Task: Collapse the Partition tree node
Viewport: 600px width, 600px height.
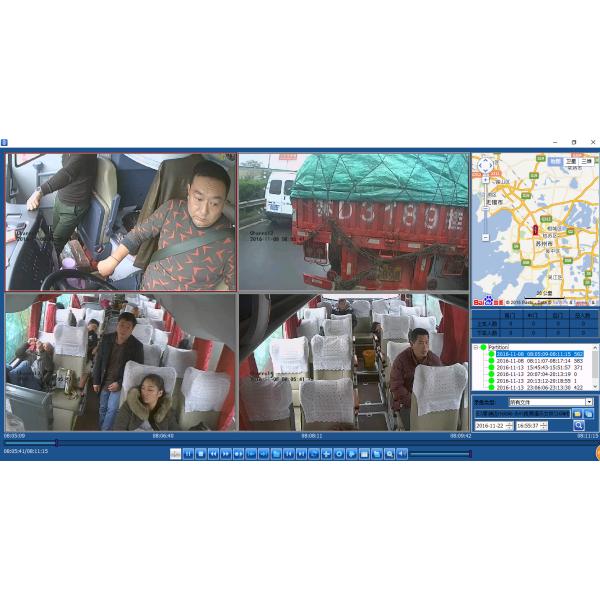Action: pyautogui.click(x=476, y=348)
